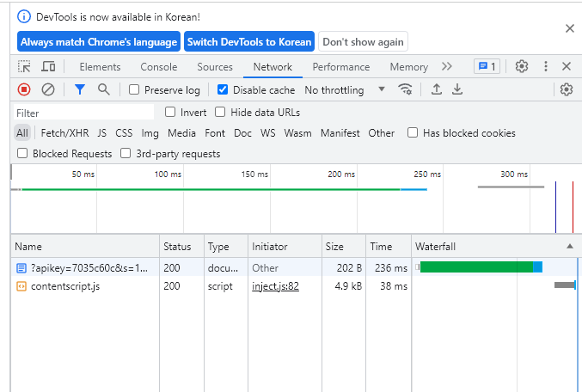Filter requests by Doc
Screen dimensions: 582x392
click(242, 133)
